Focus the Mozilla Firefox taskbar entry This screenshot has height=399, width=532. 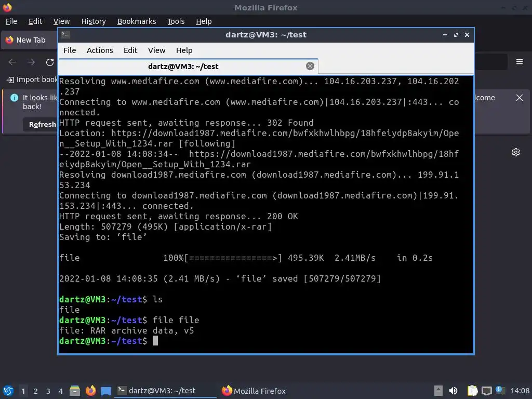254,391
